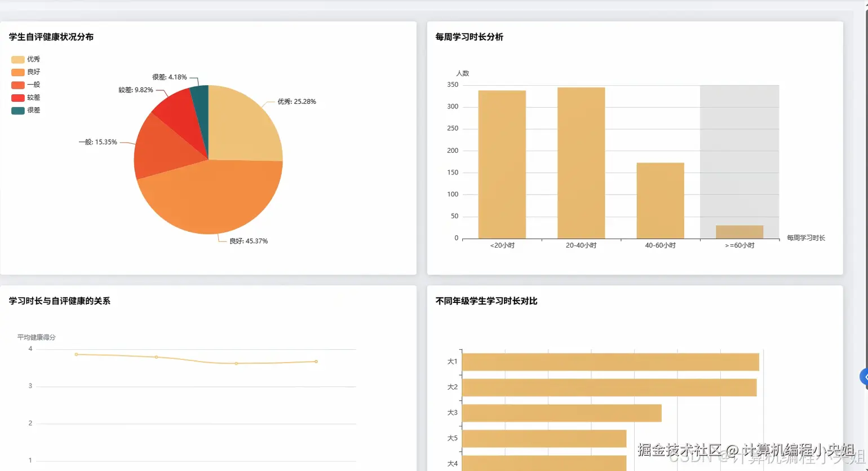Click the 大2 horizontal bar

609,388
